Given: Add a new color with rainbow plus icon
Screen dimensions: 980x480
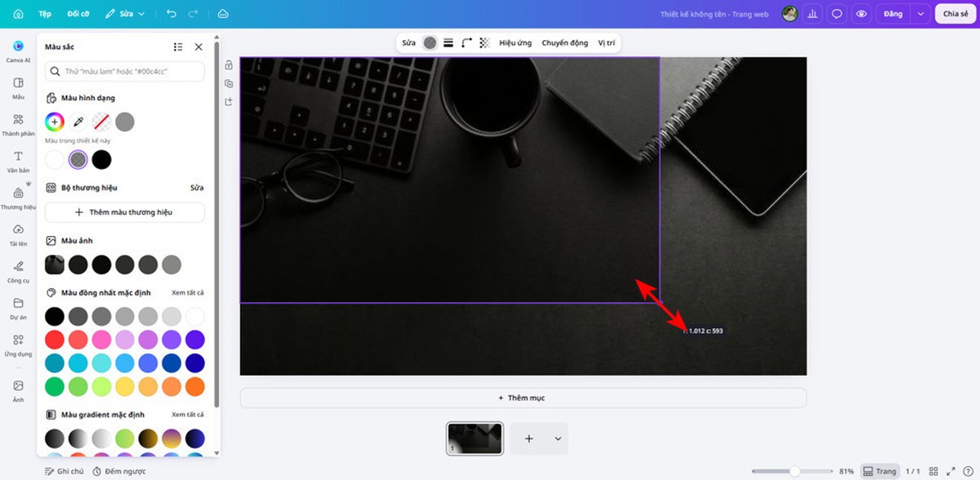Looking at the screenshot, I should point(55,122).
